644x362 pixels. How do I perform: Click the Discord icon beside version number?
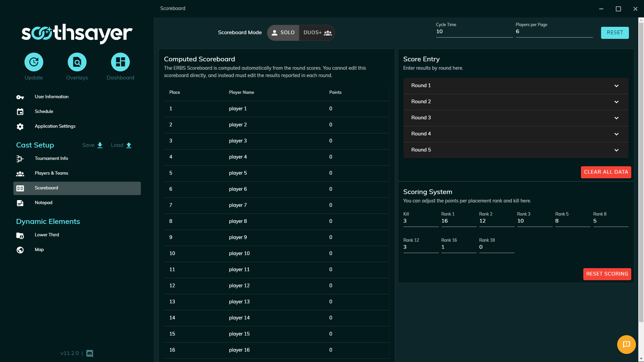coord(90,353)
